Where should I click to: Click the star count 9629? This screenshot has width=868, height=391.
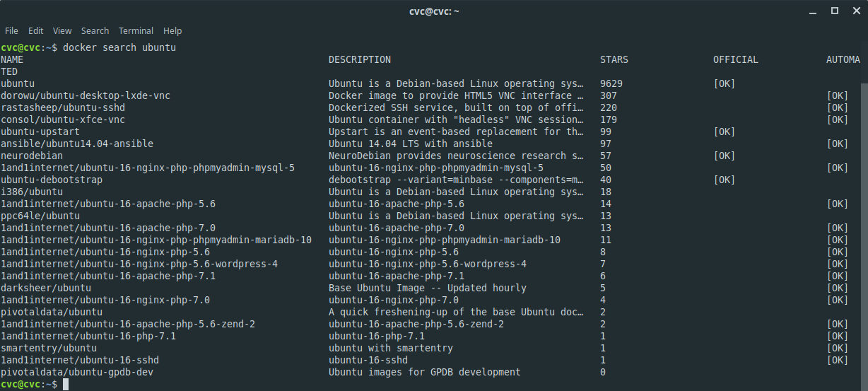tap(611, 83)
